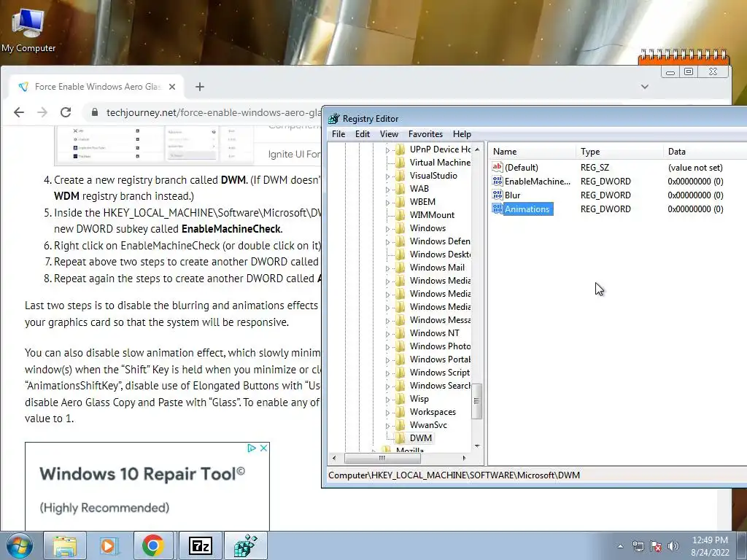Click the network tray icon
The width and height of the screenshot is (747, 560).
(638, 546)
